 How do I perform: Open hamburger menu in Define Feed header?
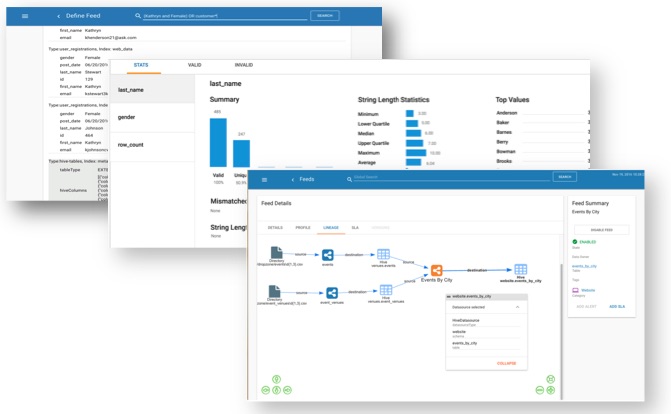point(25,16)
